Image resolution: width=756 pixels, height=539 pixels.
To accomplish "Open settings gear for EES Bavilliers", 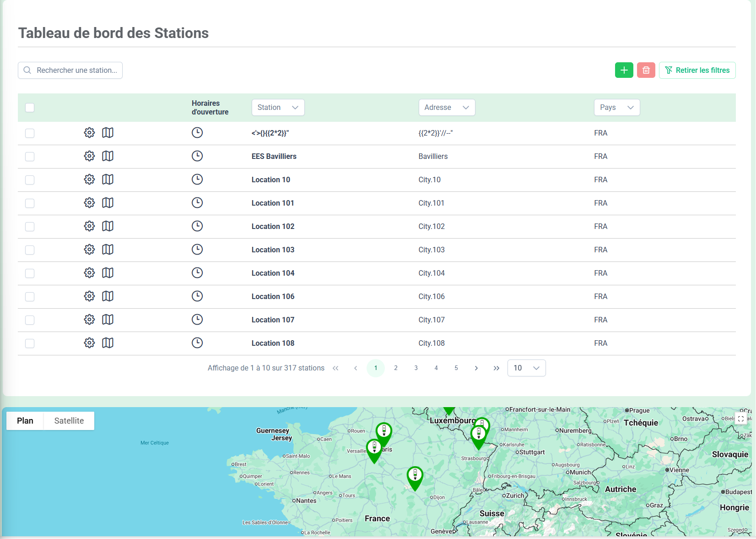I will [x=89, y=156].
